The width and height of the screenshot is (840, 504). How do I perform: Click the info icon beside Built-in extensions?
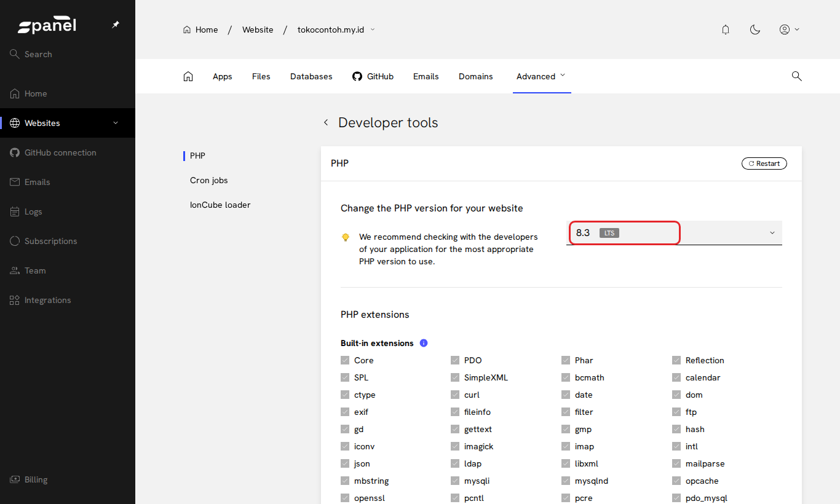[424, 343]
